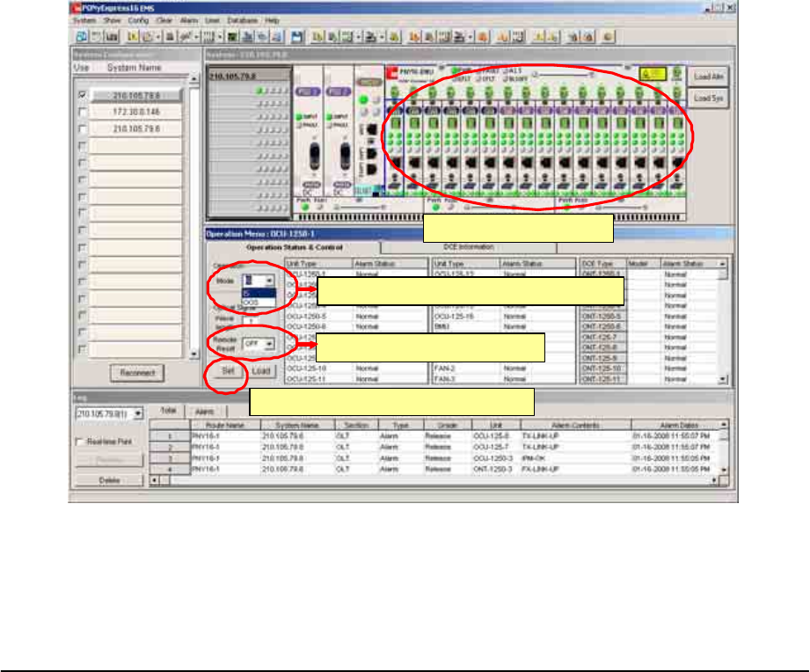This screenshot has height=672, width=810.
Task: Click the Route Name column header
Action: coord(225,425)
